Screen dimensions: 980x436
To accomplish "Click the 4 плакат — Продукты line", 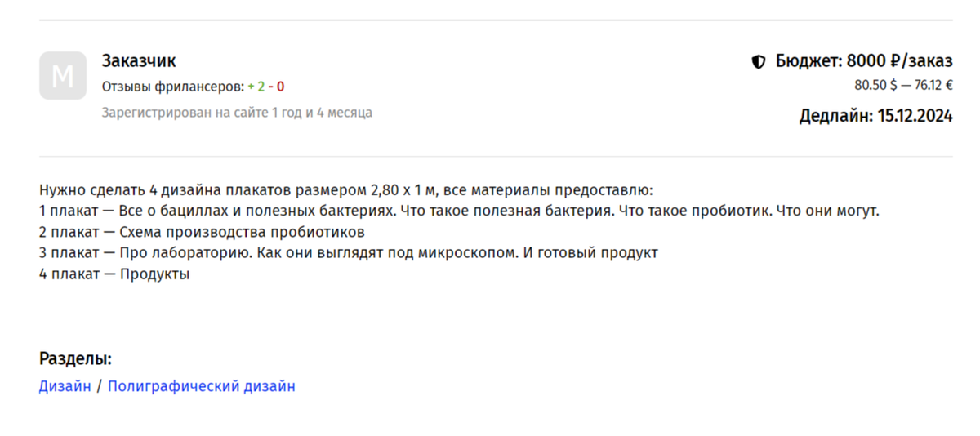I will point(114,274).
